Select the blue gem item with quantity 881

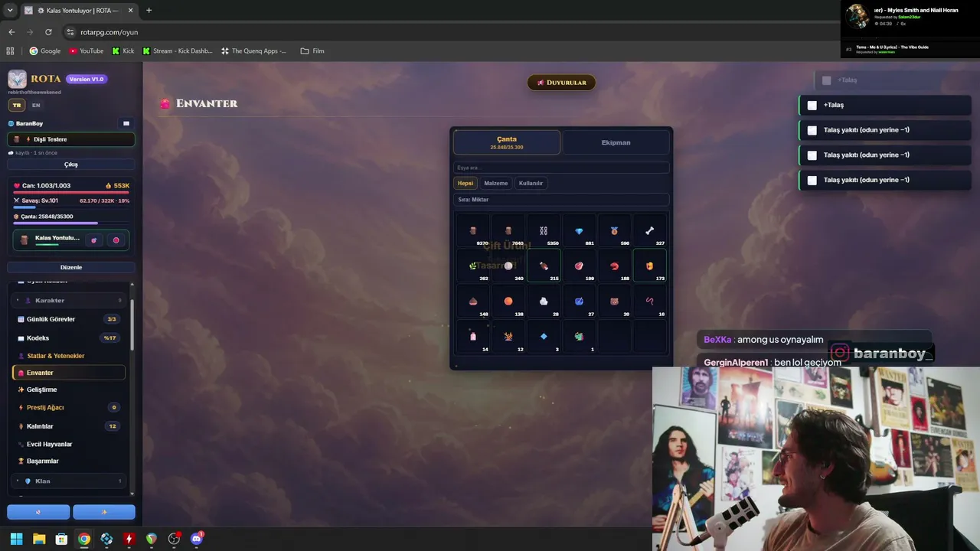coord(579,231)
